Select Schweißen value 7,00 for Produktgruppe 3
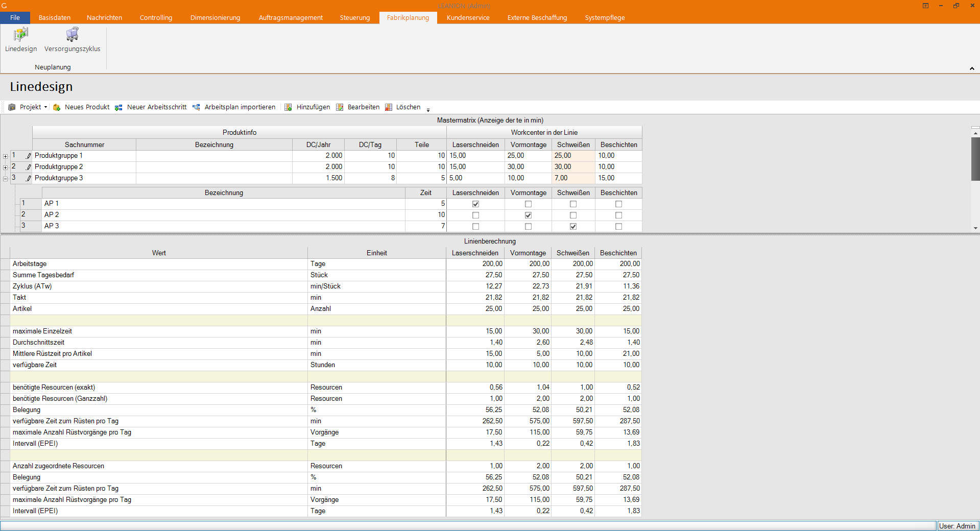This screenshot has width=980, height=531. [573, 178]
